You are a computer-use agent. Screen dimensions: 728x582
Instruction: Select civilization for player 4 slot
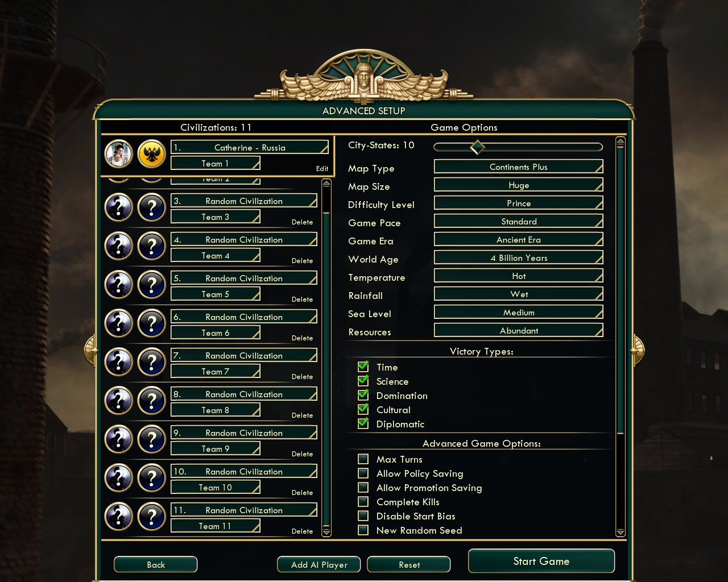[244, 240]
